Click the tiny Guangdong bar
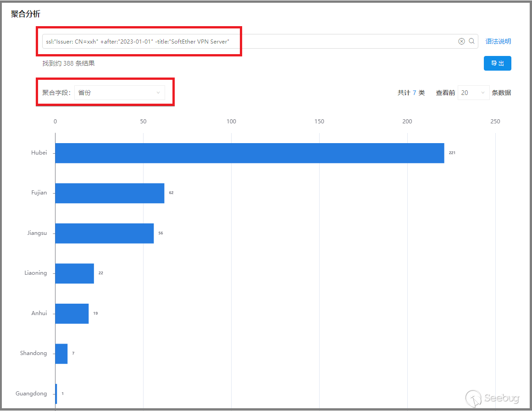This screenshot has width=532, height=411. [x=56, y=394]
